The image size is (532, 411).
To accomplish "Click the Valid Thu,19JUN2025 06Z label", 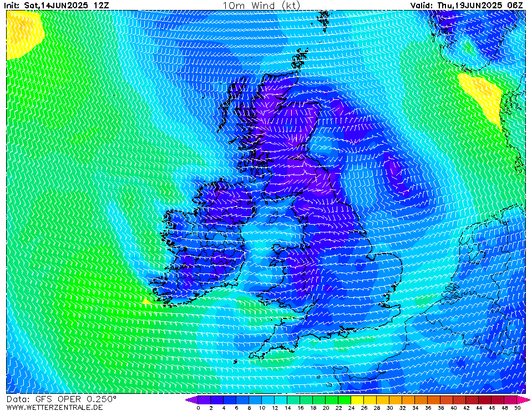I will 466,5.
